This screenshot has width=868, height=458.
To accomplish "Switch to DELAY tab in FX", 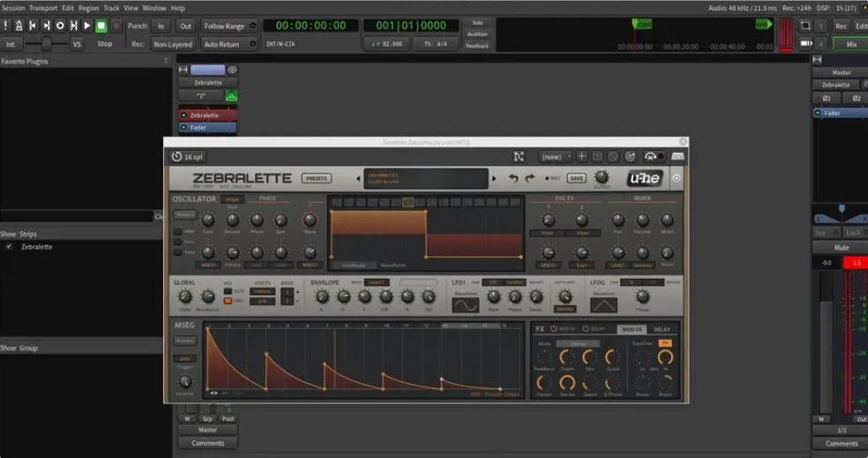I will (x=662, y=329).
